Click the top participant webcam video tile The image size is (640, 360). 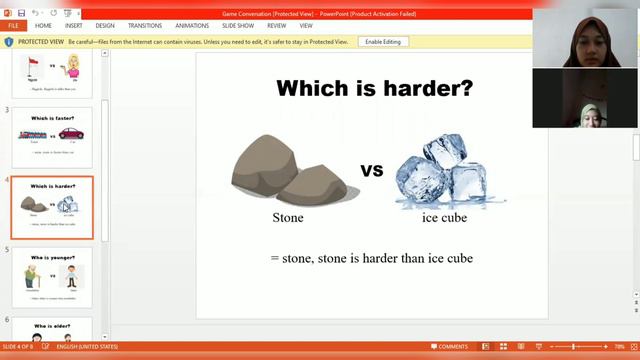click(x=585, y=38)
